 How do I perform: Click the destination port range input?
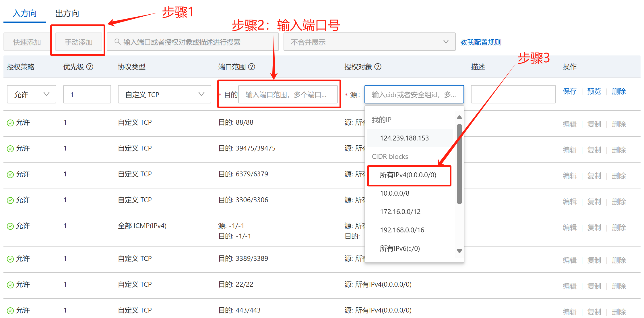point(288,95)
